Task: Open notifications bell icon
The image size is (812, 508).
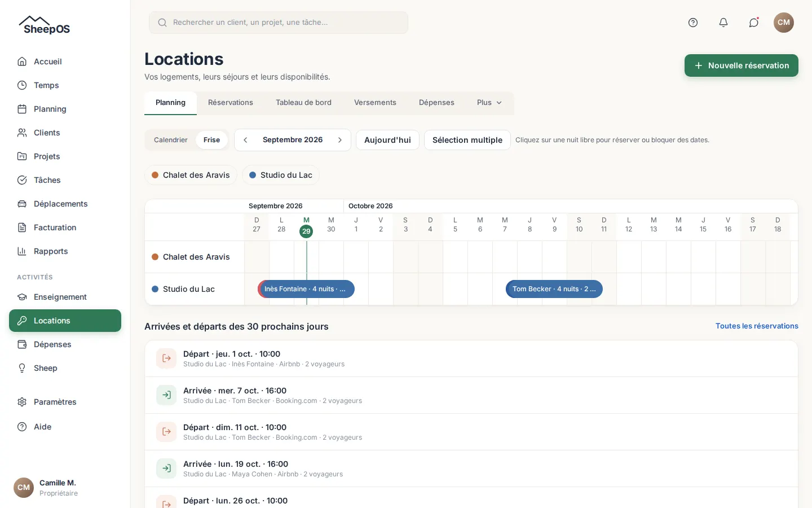Action: (723, 23)
